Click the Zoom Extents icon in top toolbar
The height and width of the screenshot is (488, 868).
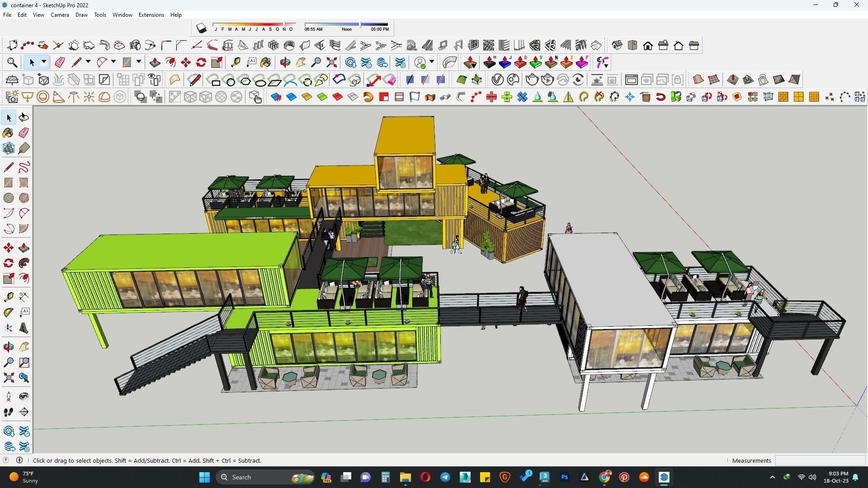point(332,62)
